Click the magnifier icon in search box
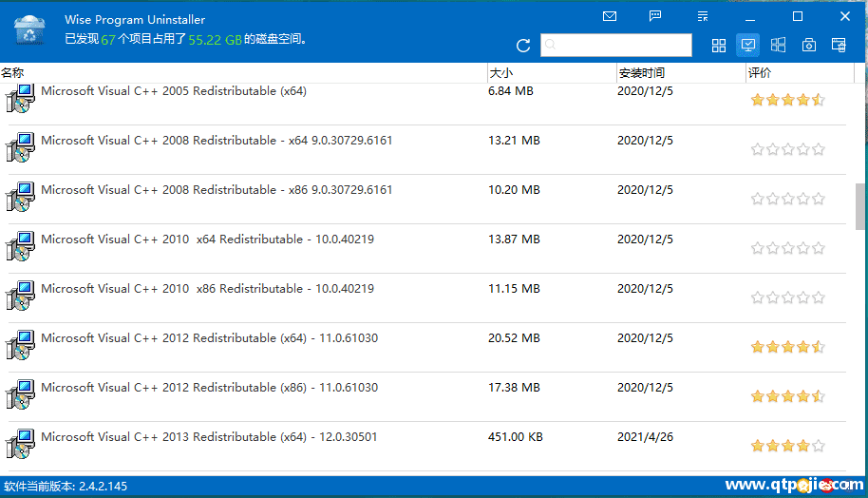Viewport: 868px width, 498px height. click(550, 45)
